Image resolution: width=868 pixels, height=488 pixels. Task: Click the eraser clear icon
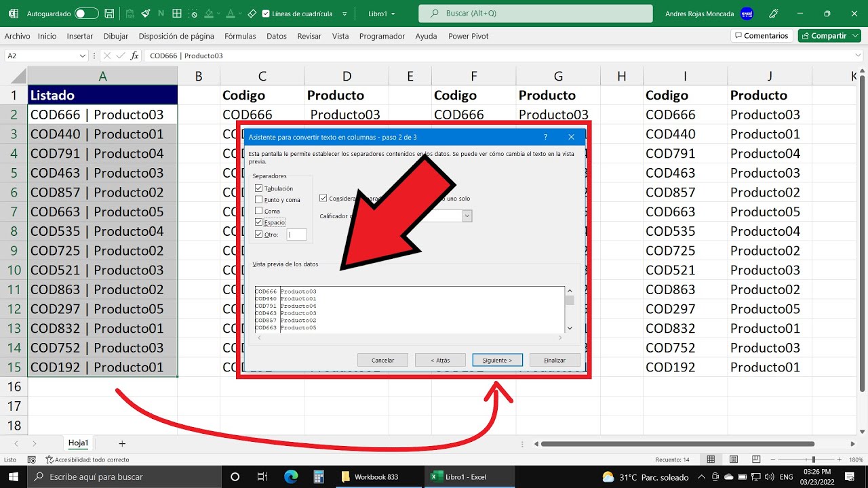pos(252,14)
